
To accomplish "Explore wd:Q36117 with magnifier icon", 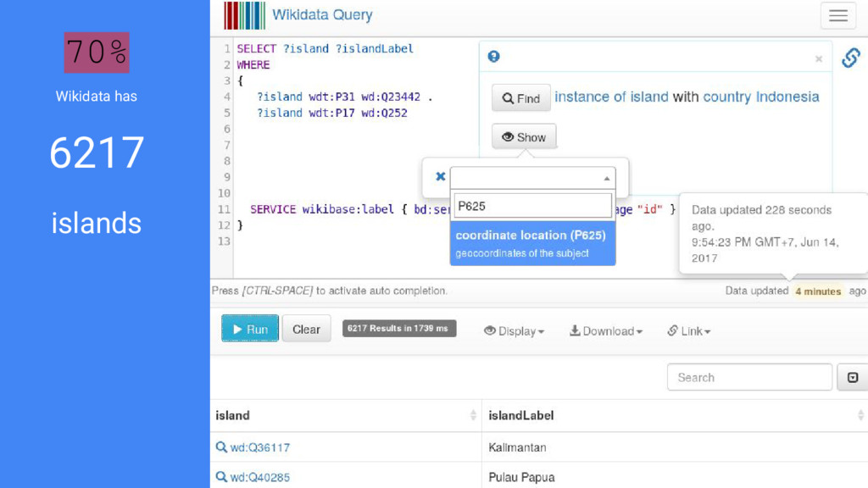I will [221, 447].
